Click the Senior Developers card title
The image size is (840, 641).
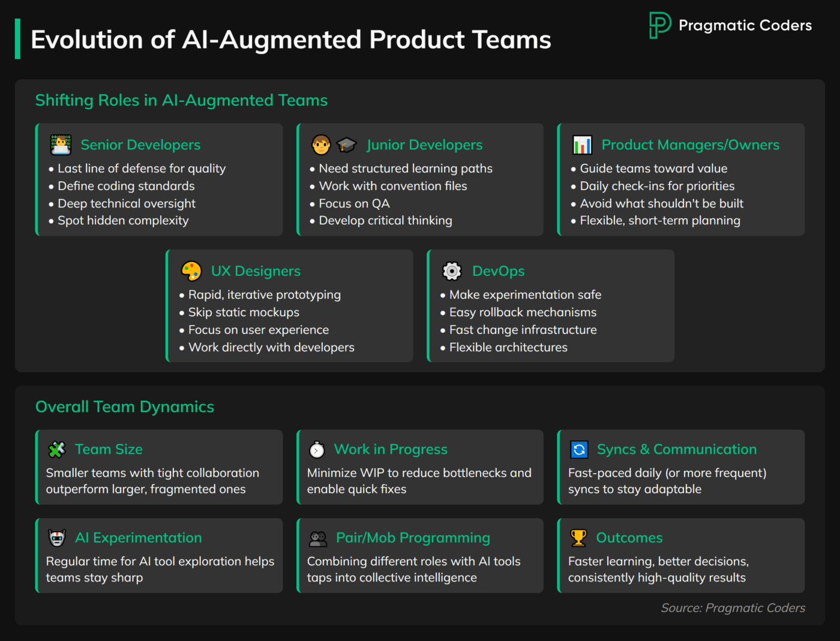[x=140, y=145]
